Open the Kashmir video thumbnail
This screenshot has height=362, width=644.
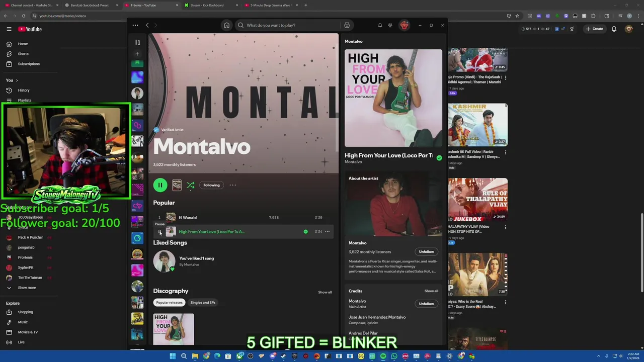coord(478,125)
